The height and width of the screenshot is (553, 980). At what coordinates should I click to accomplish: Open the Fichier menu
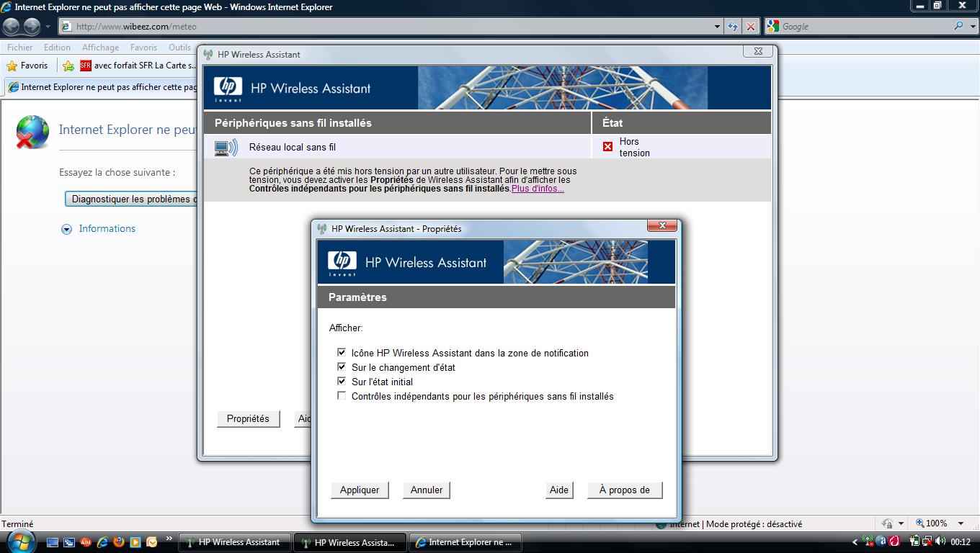coord(20,48)
